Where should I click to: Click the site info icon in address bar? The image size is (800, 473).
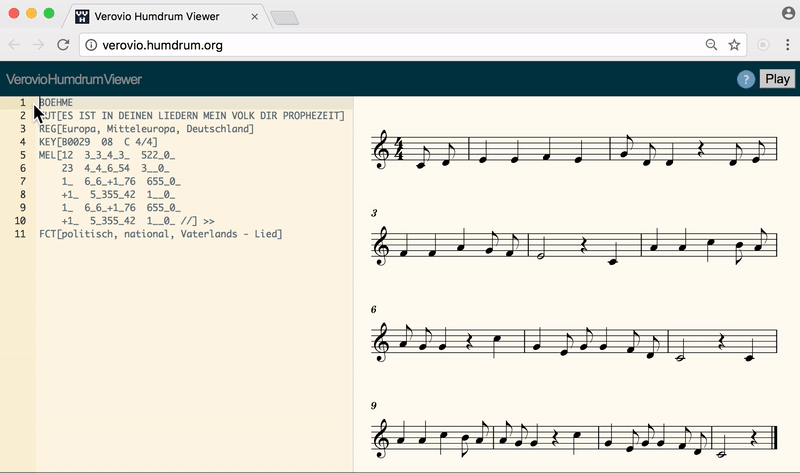click(91, 45)
